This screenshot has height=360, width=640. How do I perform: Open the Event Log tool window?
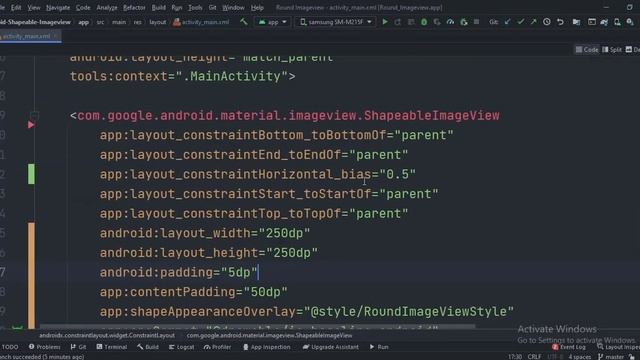(569, 347)
